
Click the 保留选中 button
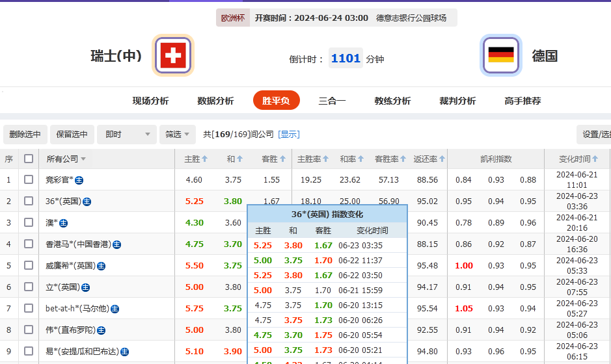pos(72,135)
